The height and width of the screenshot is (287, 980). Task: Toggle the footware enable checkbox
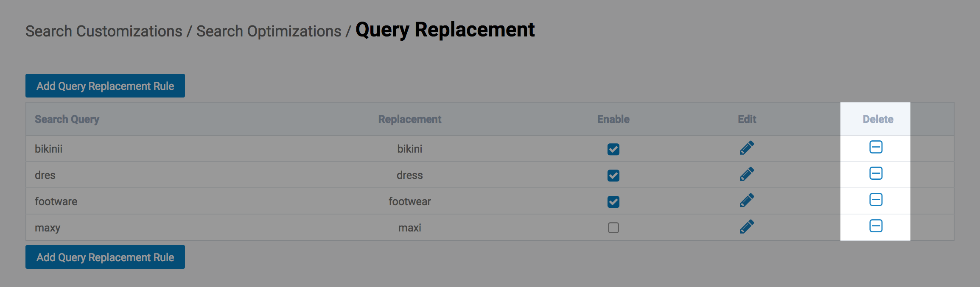[x=613, y=202]
